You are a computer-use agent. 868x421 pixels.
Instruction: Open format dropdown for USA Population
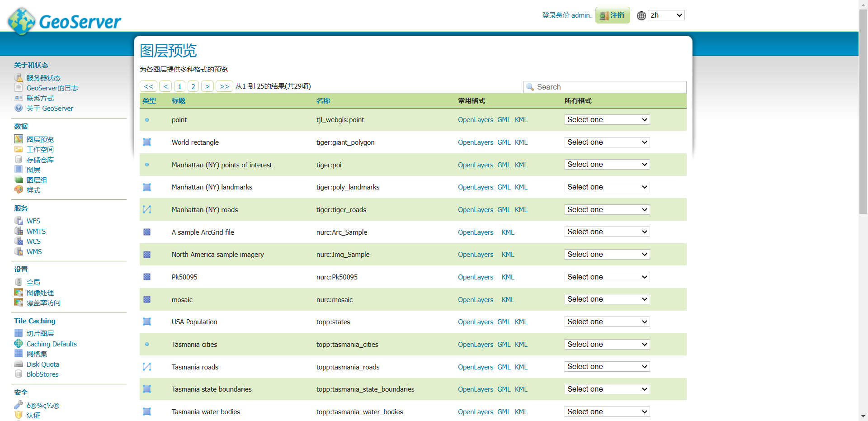point(607,322)
